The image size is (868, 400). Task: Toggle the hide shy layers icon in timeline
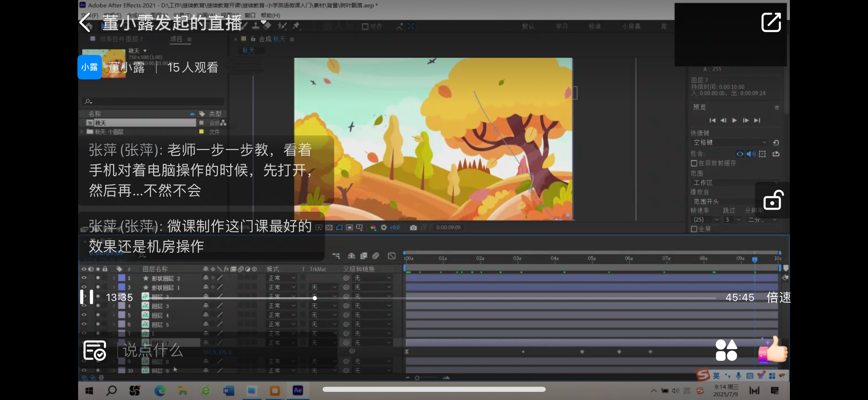coord(351,255)
